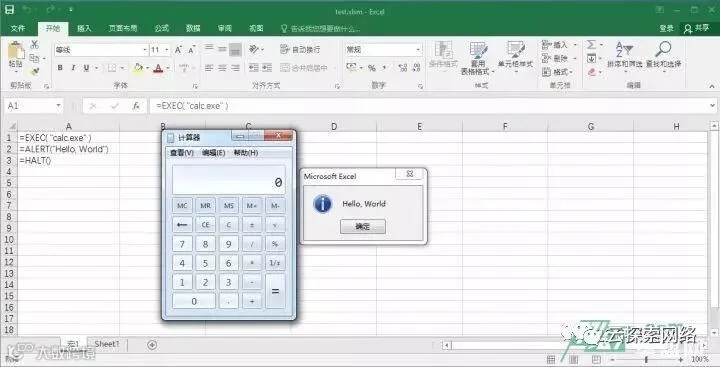Open the Format cells (格式) dropdown
The width and height of the screenshot is (720, 367).
557,72
